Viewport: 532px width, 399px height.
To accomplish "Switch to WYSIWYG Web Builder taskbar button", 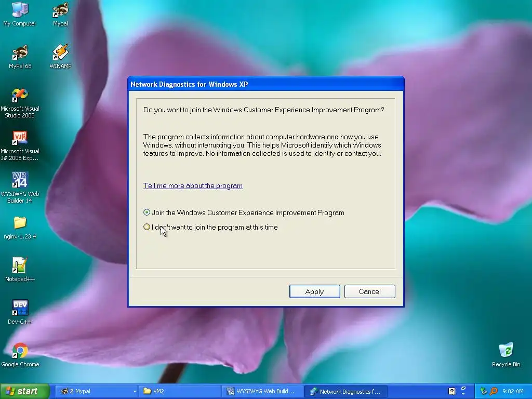I will 263,391.
